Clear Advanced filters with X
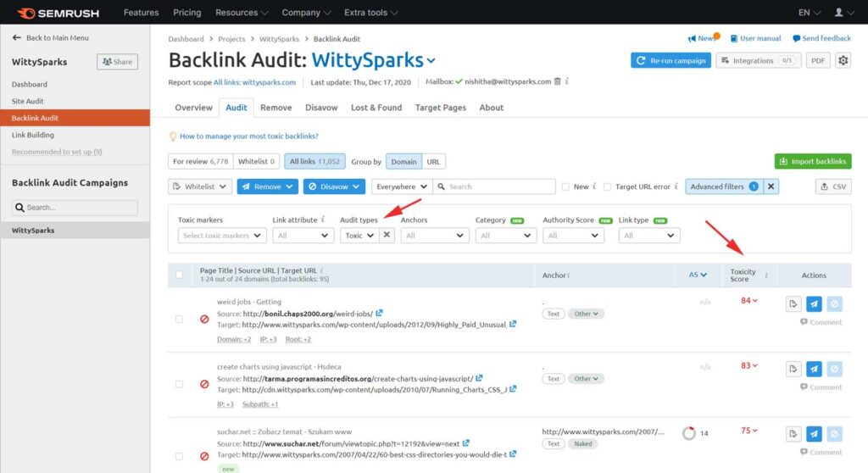 tap(771, 186)
